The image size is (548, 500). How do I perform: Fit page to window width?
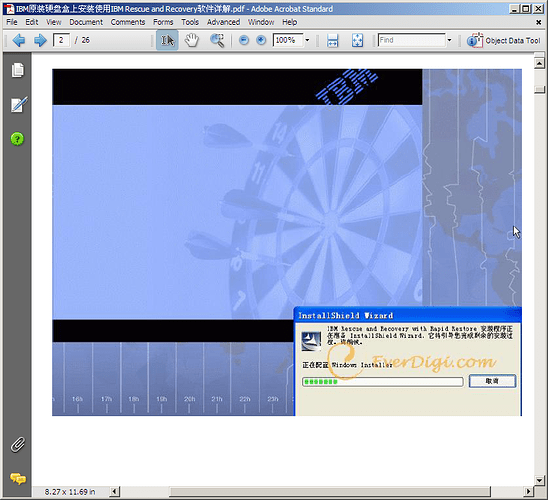[332, 40]
